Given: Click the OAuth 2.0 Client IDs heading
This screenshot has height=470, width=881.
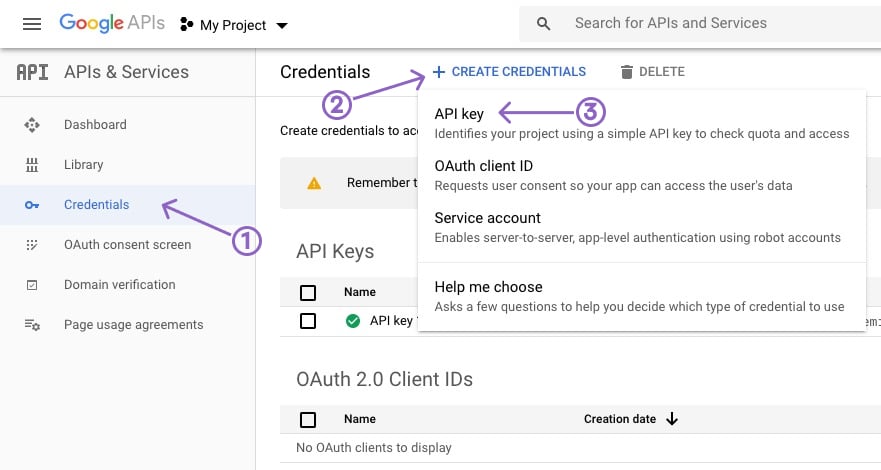Looking at the screenshot, I should [384, 379].
